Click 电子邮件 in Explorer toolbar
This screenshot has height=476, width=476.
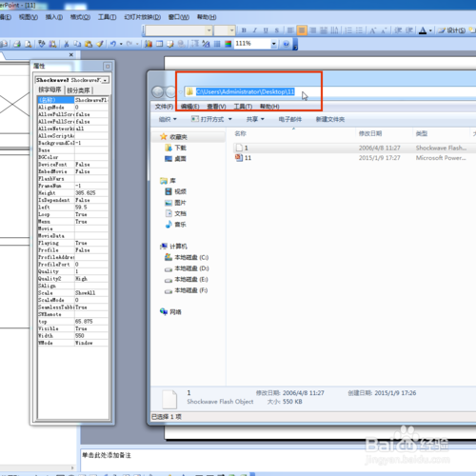pos(290,119)
